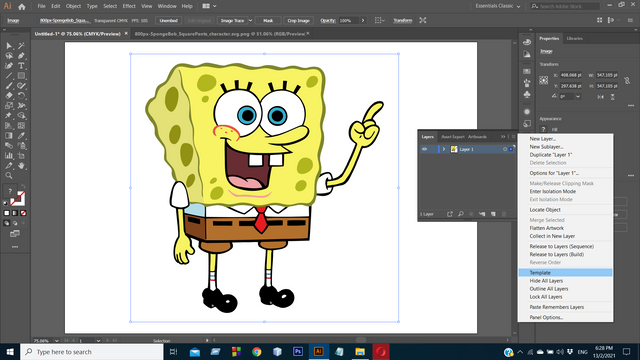Image resolution: width=640 pixels, height=360 pixels.
Task: Switch to the Artboards tab
Action: click(477, 137)
